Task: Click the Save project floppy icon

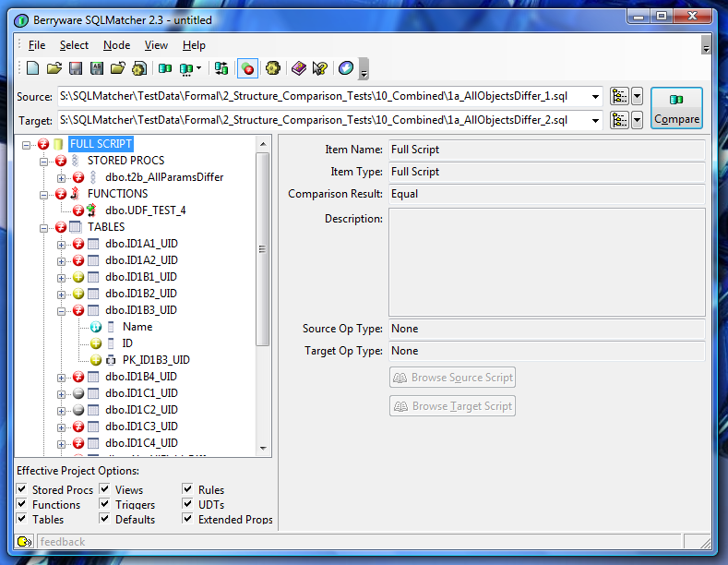Action: point(76,68)
